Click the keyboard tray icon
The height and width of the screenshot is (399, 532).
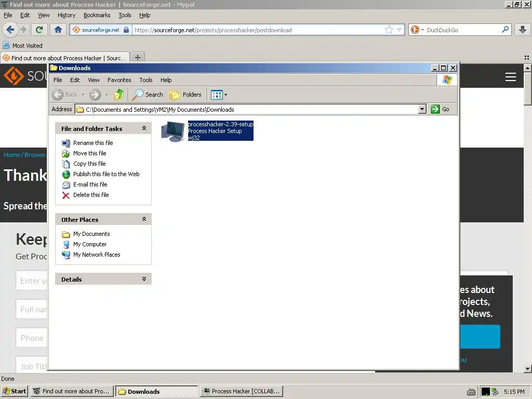click(x=471, y=392)
